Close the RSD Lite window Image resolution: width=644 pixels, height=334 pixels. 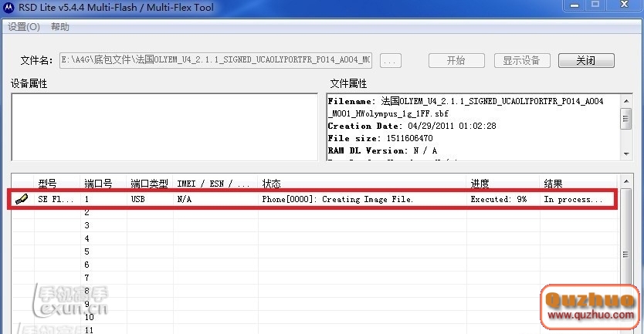click(624, 5)
